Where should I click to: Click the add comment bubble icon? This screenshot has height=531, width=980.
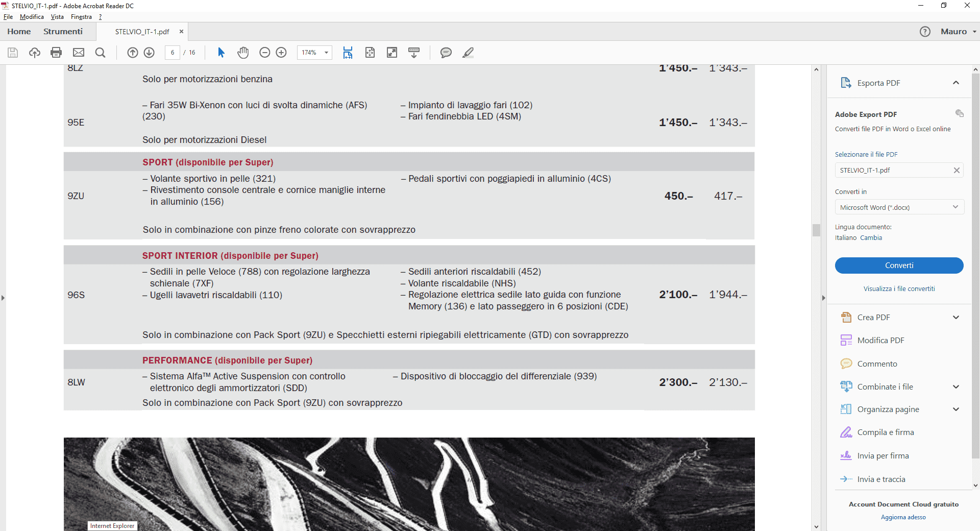[x=446, y=53]
